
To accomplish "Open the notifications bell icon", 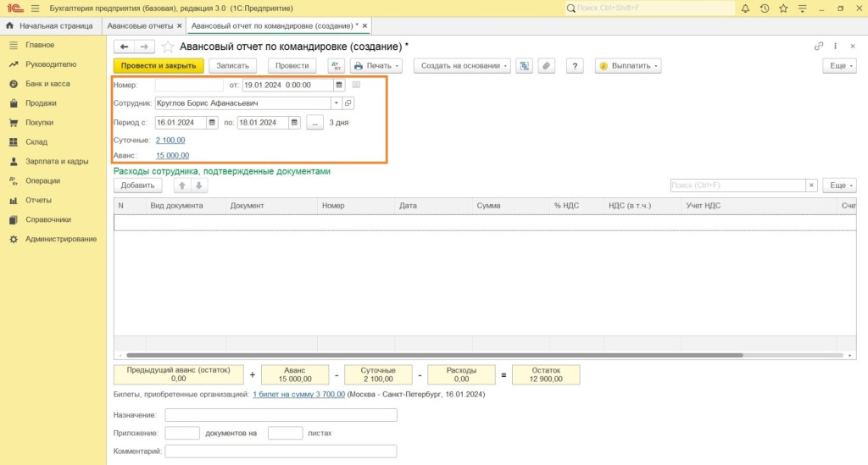I will pos(745,8).
